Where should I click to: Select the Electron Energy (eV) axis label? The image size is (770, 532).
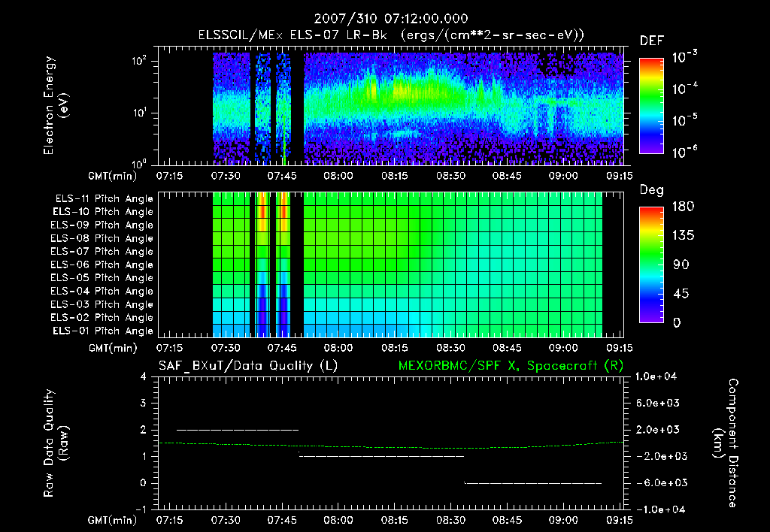click(56, 105)
